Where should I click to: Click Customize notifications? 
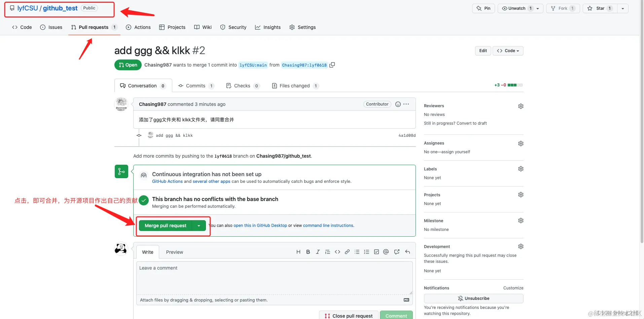click(x=513, y=288)
